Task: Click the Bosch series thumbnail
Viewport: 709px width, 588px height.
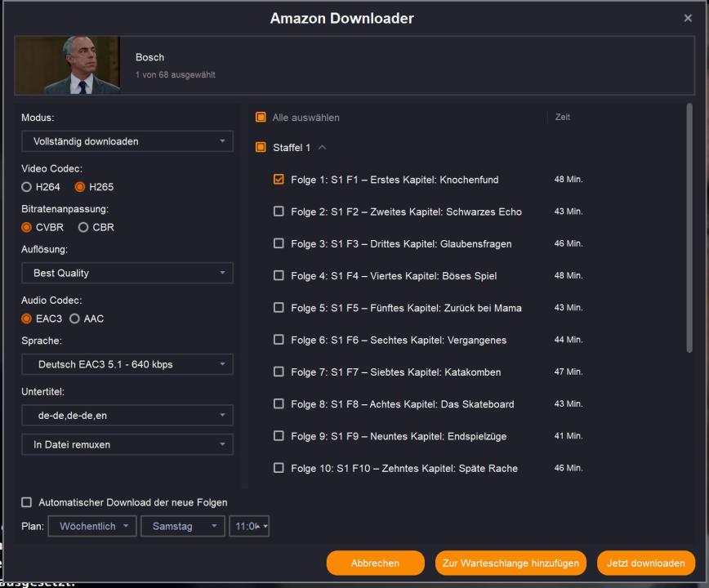Action: (x=68, y=65)
